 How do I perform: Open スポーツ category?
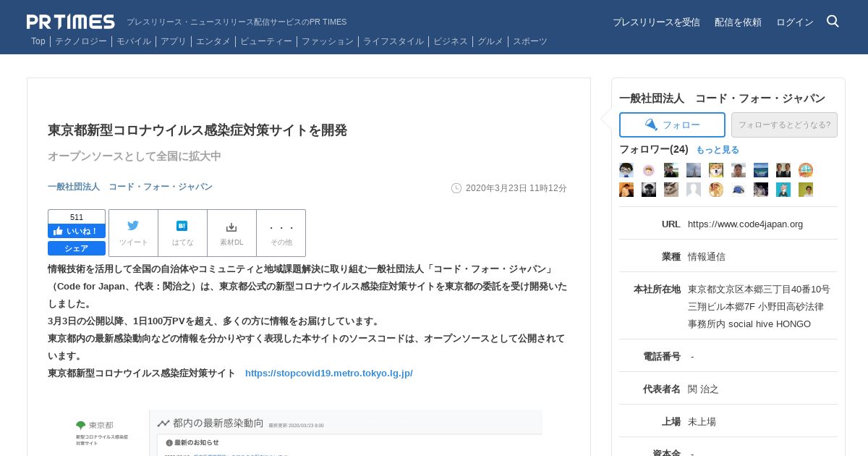coord(530,41)
